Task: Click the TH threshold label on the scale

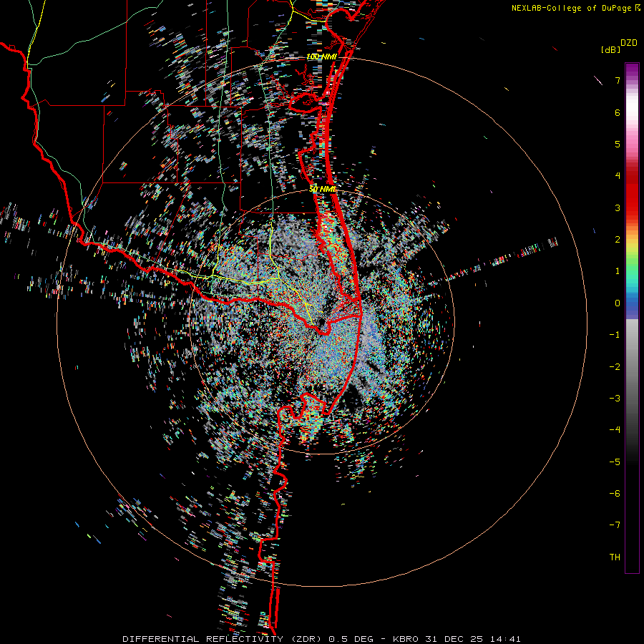Action: tap(615, 557)
